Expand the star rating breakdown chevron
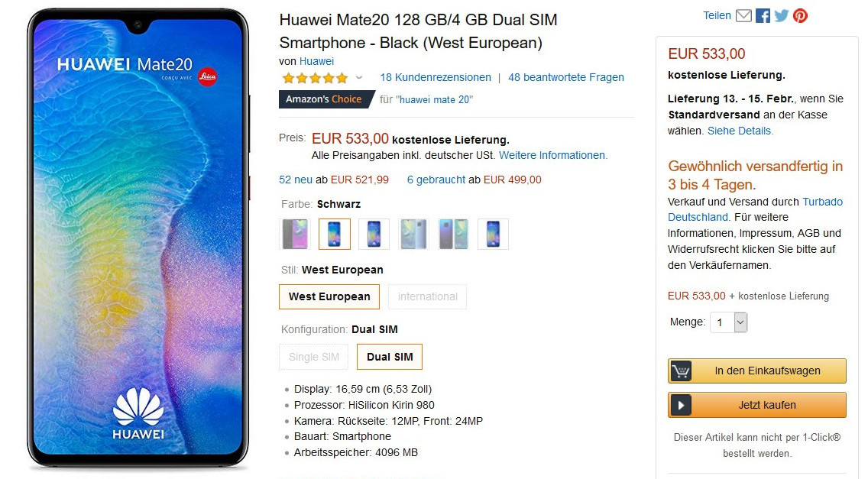 point(358,77)
